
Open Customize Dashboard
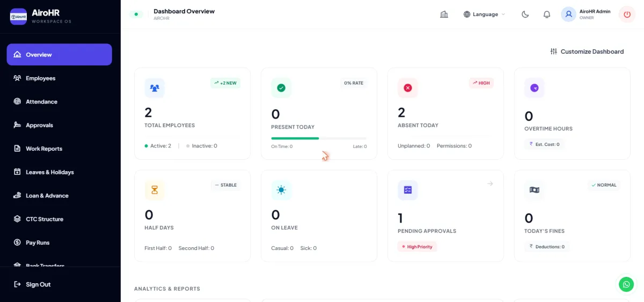(587, 51)
